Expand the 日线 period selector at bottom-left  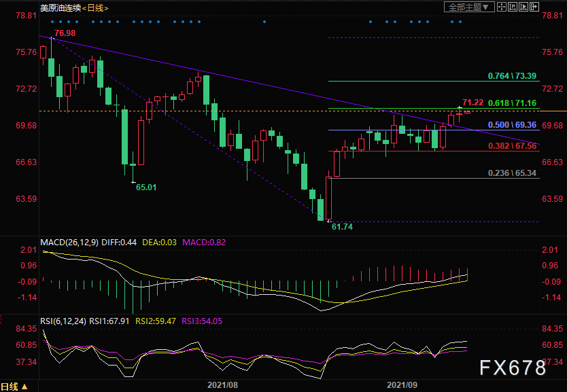click(14, 387)
